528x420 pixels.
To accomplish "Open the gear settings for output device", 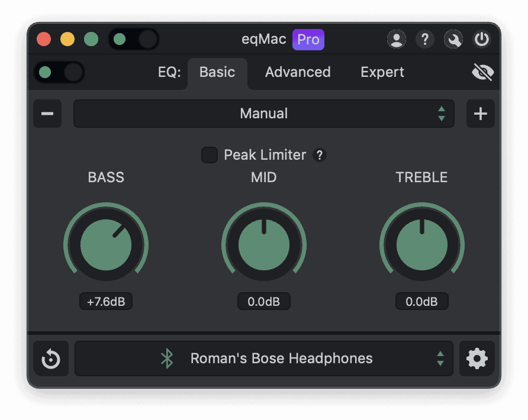I will coord(477,358).
